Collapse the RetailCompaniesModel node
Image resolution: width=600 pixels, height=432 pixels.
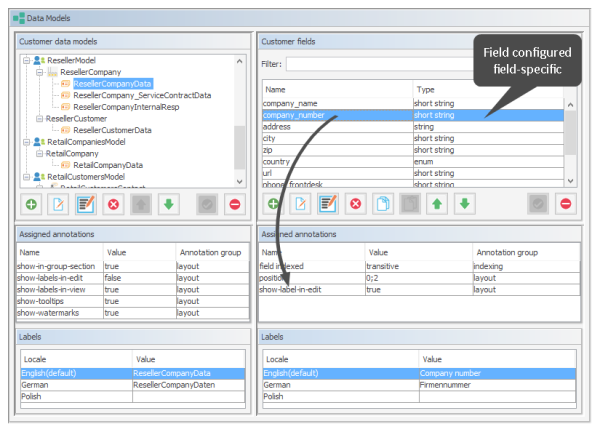pos(26,142)
